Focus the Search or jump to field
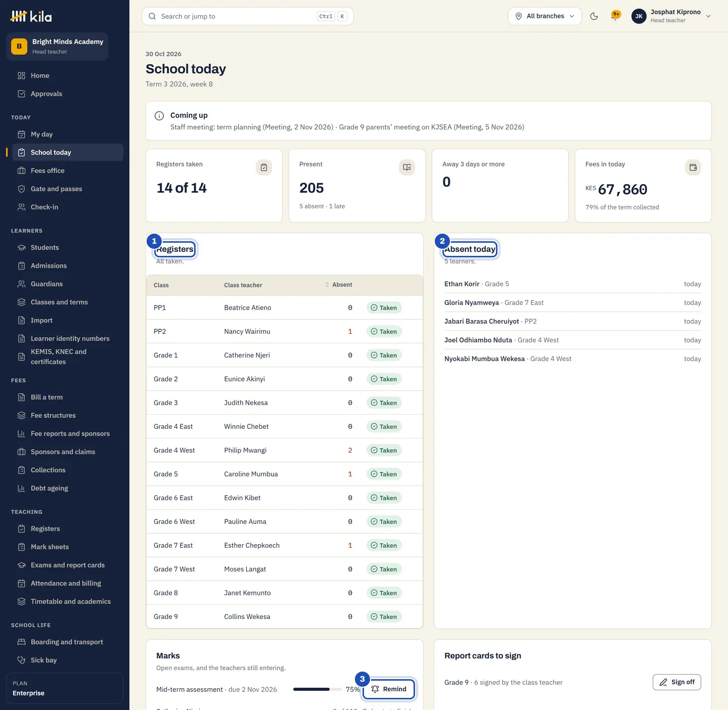This screenshot has height=710, width=728. click(x=248, y=16)
